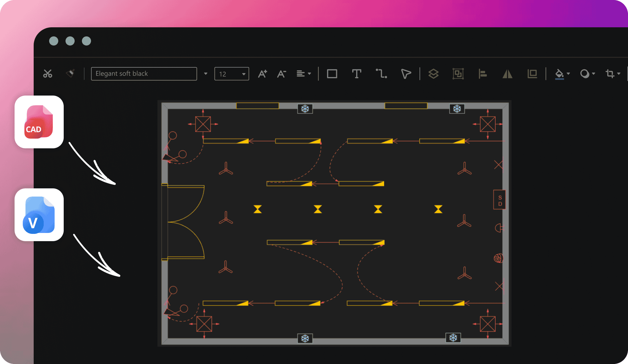This screenshot has width=628, height=364.
Task: Select the pointer/cursor tool
Action: 407,73
